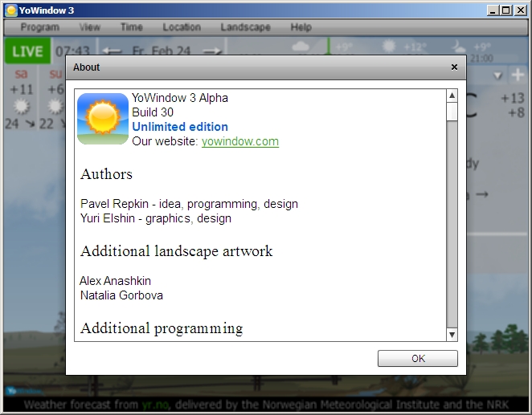Minimize the YoWindow 3 window
The width and height of the screenshot is (532, 415).
pyautogui.click(x=493, y=10)
